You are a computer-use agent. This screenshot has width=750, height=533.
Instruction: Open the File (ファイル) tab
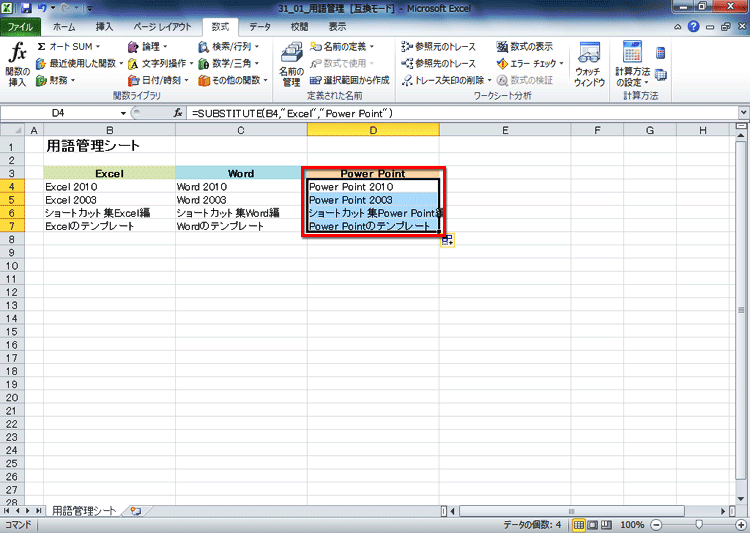click(x=20, y=27)
